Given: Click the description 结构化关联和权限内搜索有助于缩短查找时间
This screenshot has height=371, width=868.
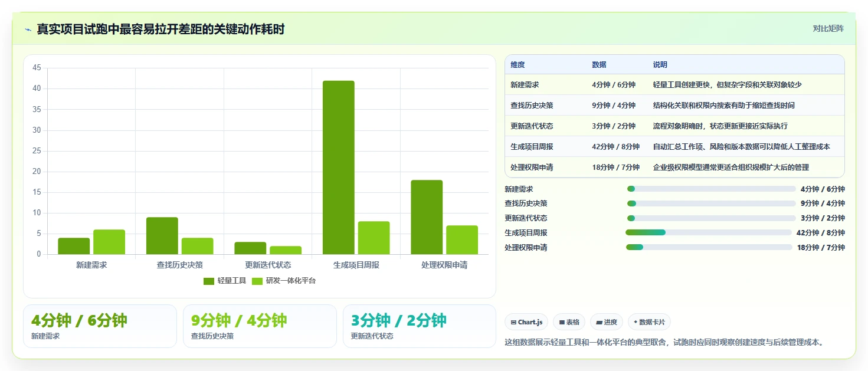Looking at the screenshot, I should pyautogui.click(x=724, y=106).
